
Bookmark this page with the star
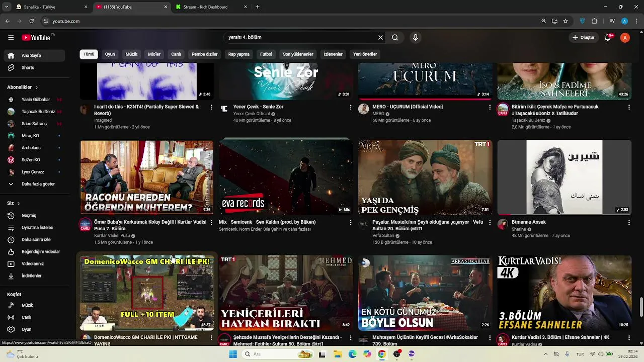coord(566,21)
